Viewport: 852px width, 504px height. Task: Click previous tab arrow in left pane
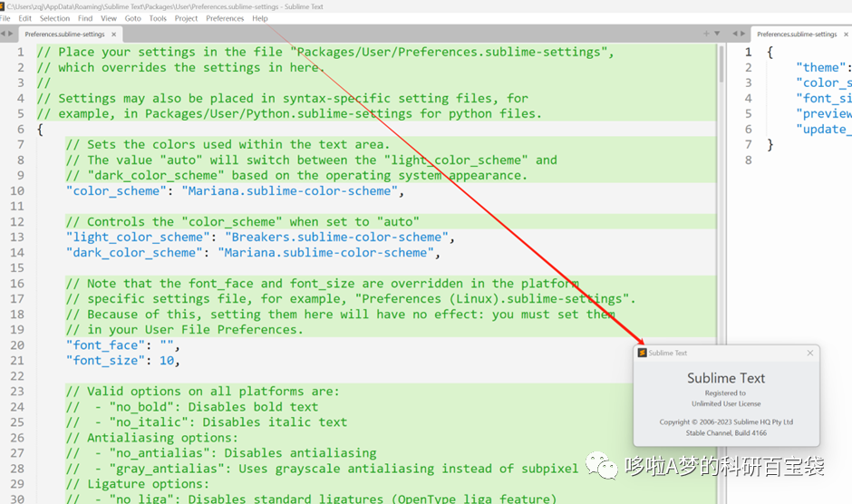coord(4,34)
